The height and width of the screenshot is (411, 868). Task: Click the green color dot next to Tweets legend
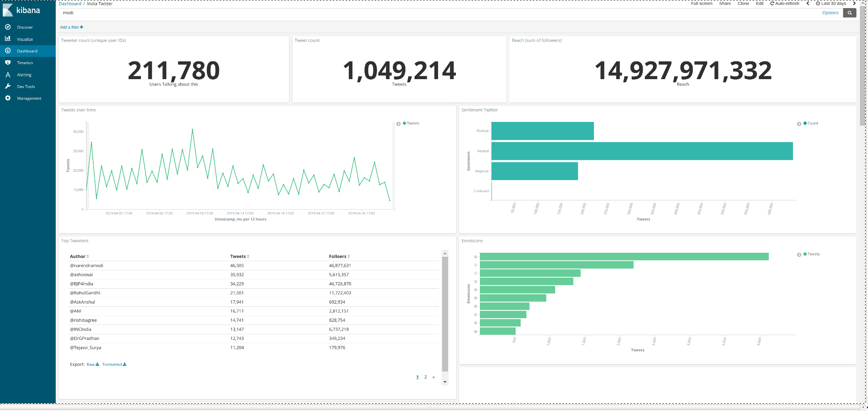click(405, 123)
